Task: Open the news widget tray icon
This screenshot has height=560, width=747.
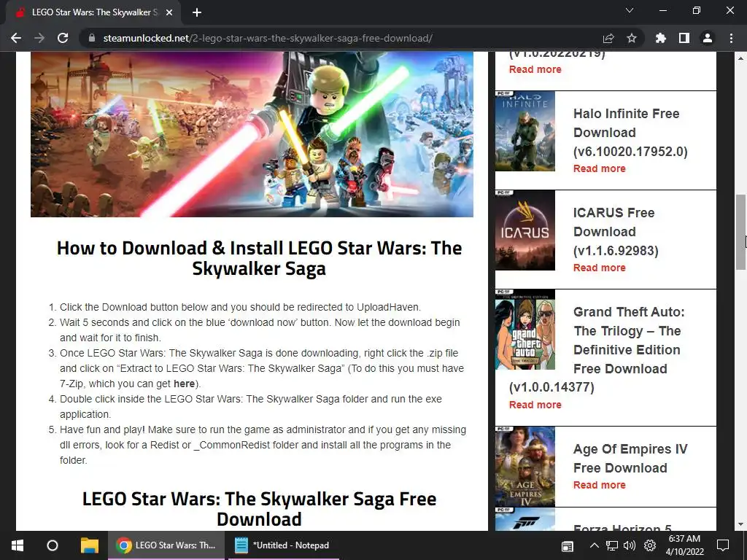Action: (567, 545)
